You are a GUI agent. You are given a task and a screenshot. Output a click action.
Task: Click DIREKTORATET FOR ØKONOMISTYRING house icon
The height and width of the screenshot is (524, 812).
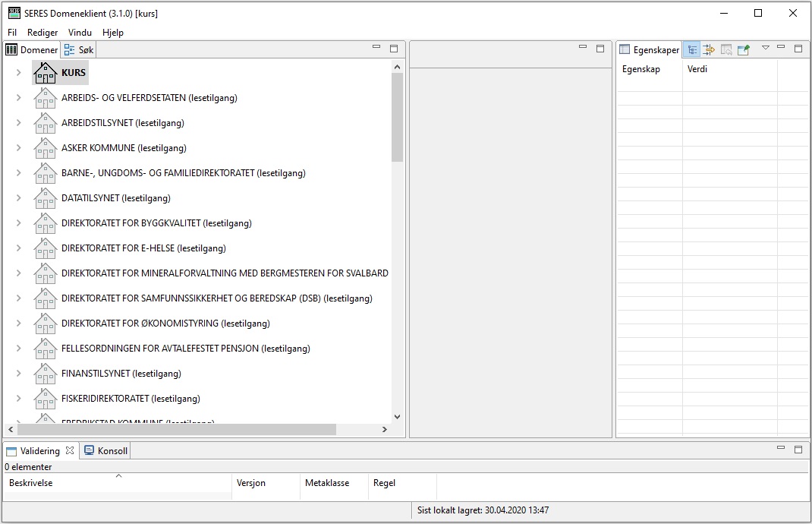coord(45,323)
